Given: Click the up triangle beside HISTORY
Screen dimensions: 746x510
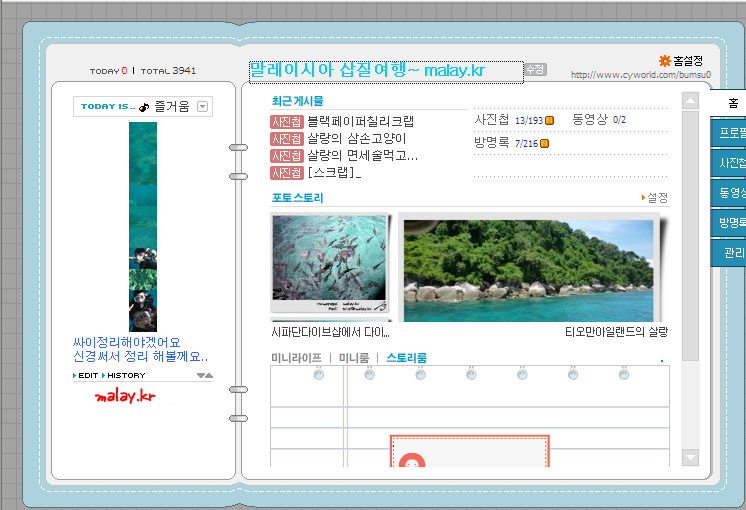Looking at the screenshot, I should (x=209, y=375).
